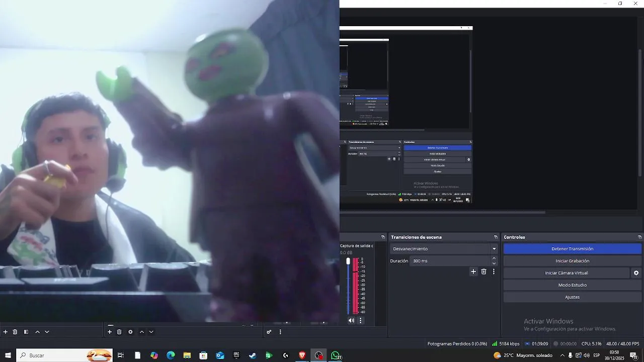Open source properties gear in sources toolbar
The height and width of the screenshot is (362, 644).
(130, 332)
